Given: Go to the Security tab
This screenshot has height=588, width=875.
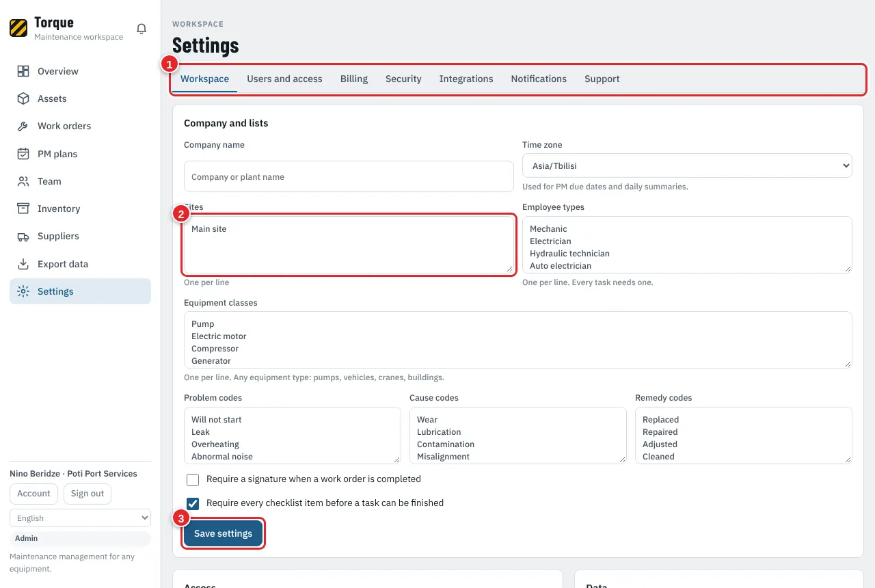Looking at the screenshot, I should (403, 79).
